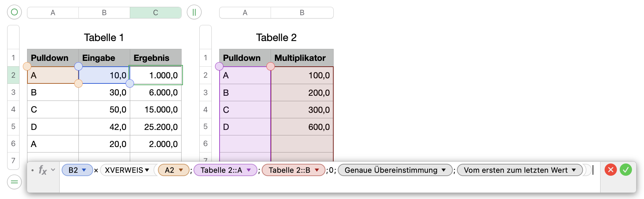Click the green accept formula checkmark
The image size is (644, 199).
coord(626,170)
